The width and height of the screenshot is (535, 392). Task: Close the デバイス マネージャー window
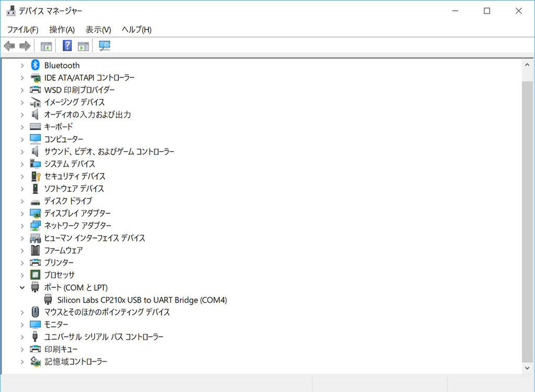pyautogui.click(x=519, y=11)
